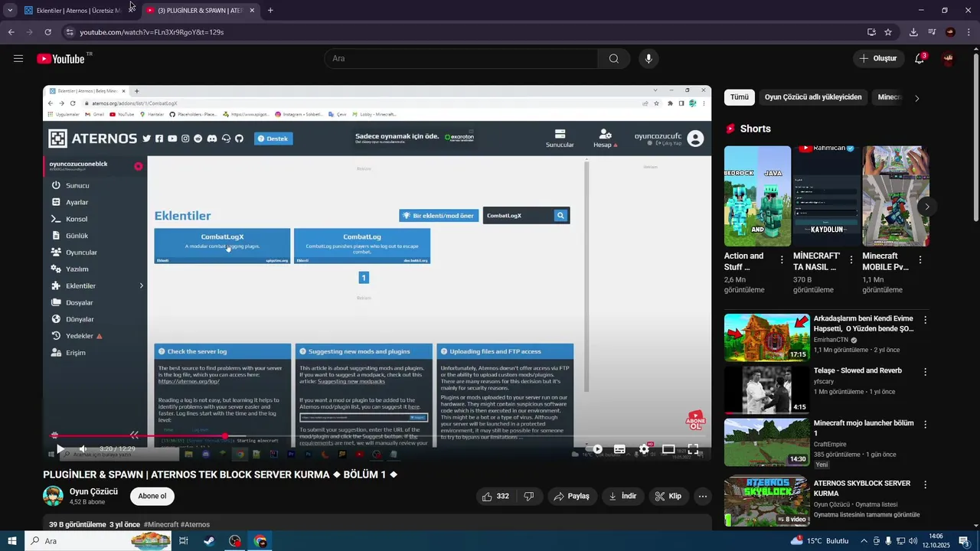Open Oyun Çözücü channel avatar
The image size is (980, 551).
point(53,496)
